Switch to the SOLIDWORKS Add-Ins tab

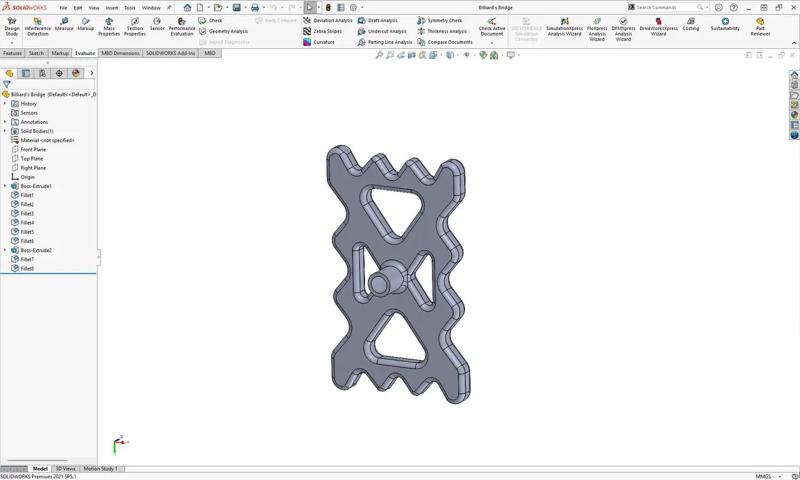click(x=170, y=53)
